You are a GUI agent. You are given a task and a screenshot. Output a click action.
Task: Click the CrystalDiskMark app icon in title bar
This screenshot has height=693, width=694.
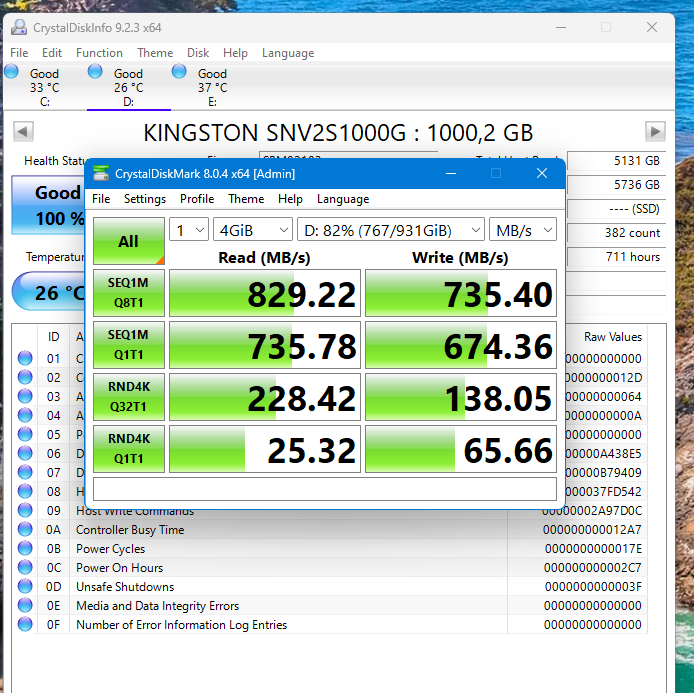pyautogui.click(x=101, y=173)
